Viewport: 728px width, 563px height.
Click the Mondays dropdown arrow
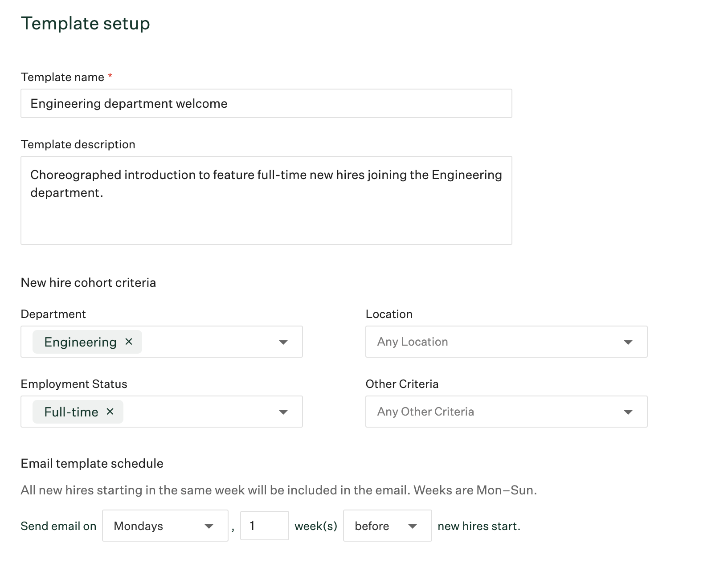point(209,526)
